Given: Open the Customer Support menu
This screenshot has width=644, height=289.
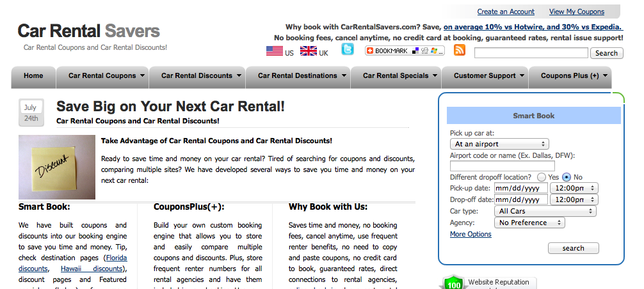Looking at the screenshot, I should tap(485, 77).
